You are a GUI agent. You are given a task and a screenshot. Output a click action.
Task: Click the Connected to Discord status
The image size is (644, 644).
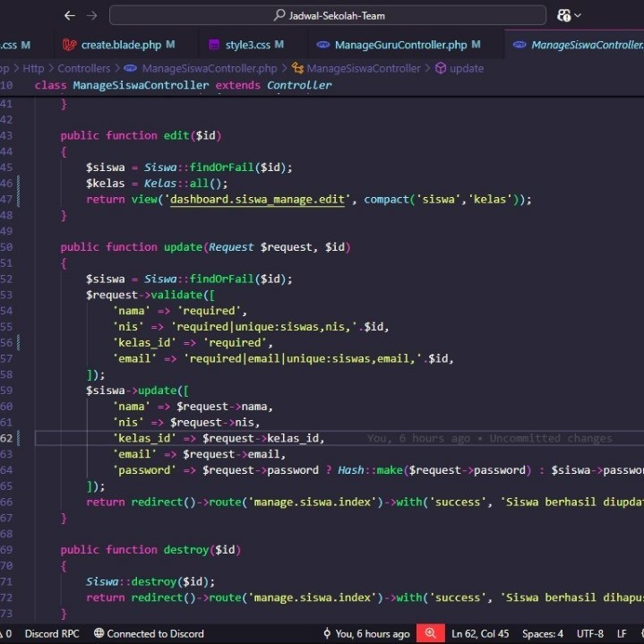(149, 633)
